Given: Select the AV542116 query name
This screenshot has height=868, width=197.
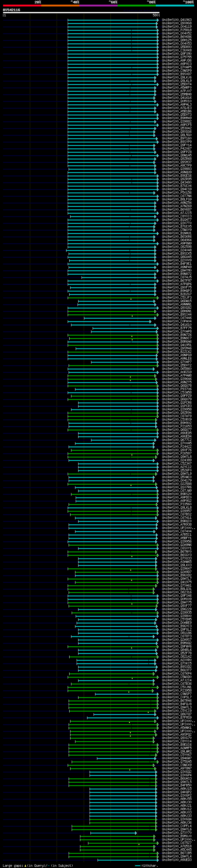Looking at the screenshot, I should click(x=11, y=10).
